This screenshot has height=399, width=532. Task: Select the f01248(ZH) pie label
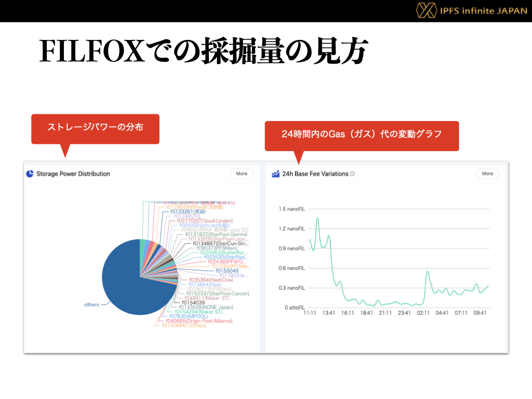click(187, 216)
